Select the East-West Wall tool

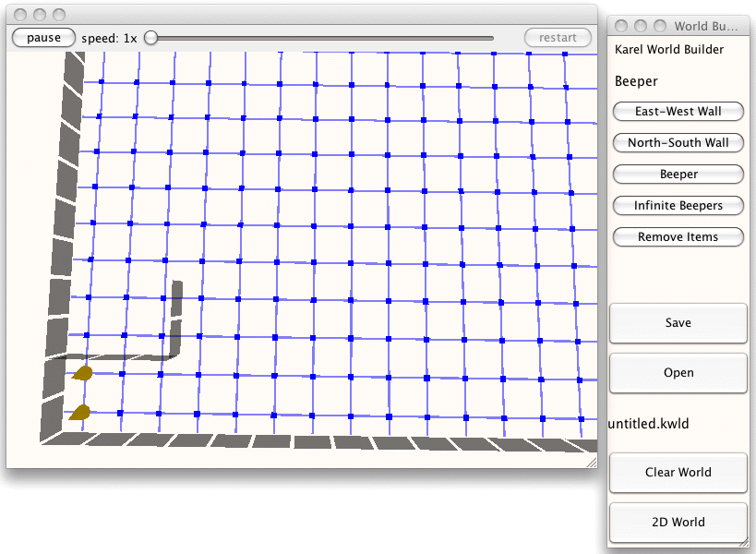[x=678, y=112]
